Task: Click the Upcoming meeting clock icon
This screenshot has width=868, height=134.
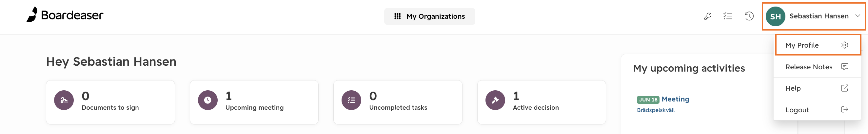Action: pos(207,100)
